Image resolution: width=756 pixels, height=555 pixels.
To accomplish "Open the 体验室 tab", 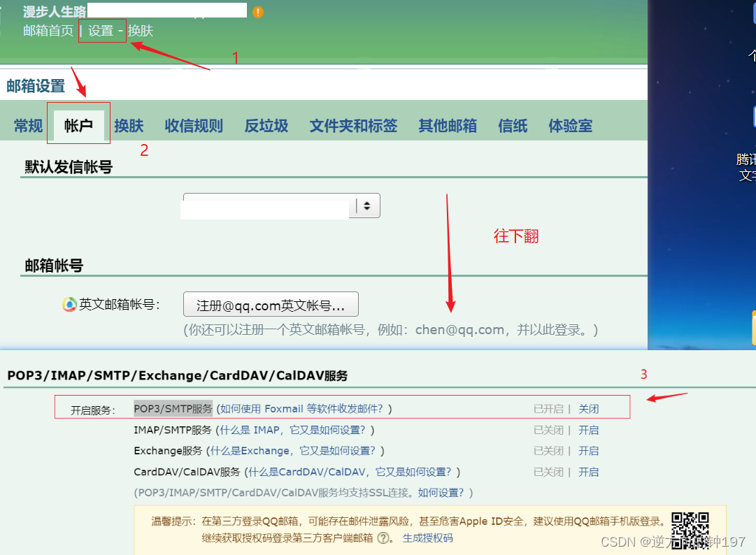I will (571, 126).
